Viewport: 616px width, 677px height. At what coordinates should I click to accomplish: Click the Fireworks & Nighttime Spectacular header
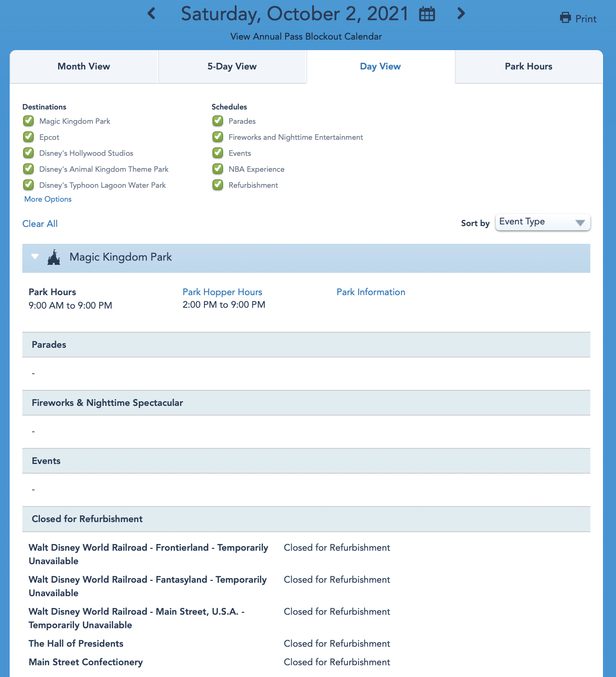[x=306, y=403]
